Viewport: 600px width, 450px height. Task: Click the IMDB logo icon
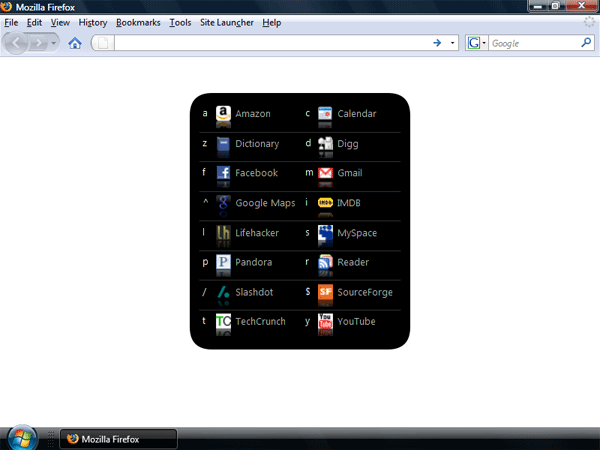(x=325, y=202)
